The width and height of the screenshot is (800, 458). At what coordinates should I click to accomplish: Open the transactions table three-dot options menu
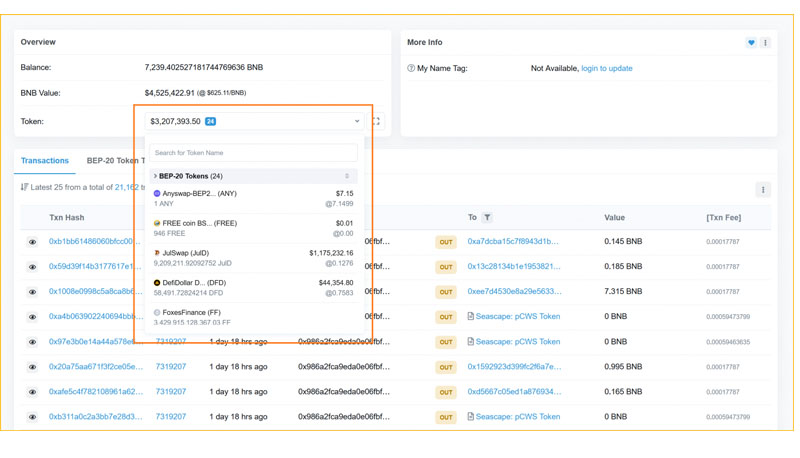pyautogui.click(x=763, y=190)
